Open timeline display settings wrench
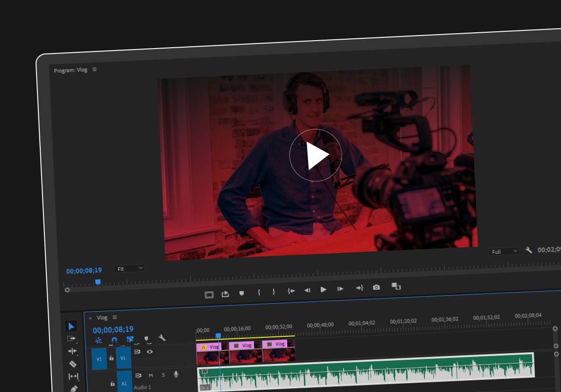This screenshot has height=392, width=561. pyautogui.click(x=162, y=338)
